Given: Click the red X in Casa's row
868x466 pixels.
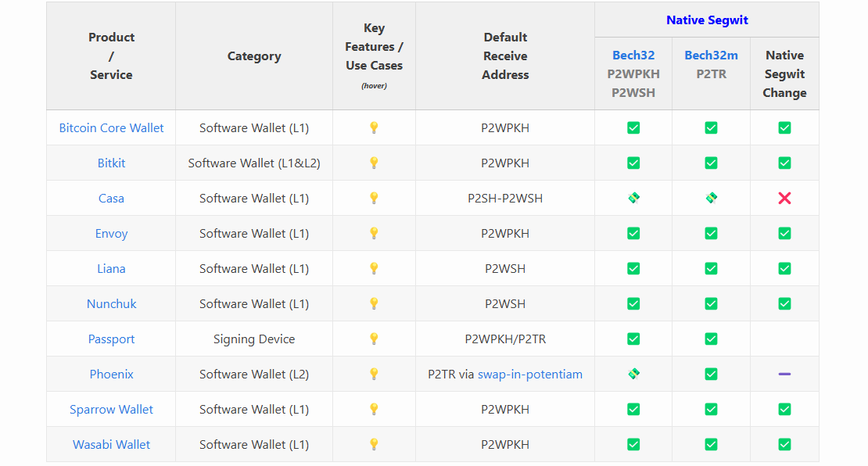Looking at the screenshot, I should pos(784,198).
